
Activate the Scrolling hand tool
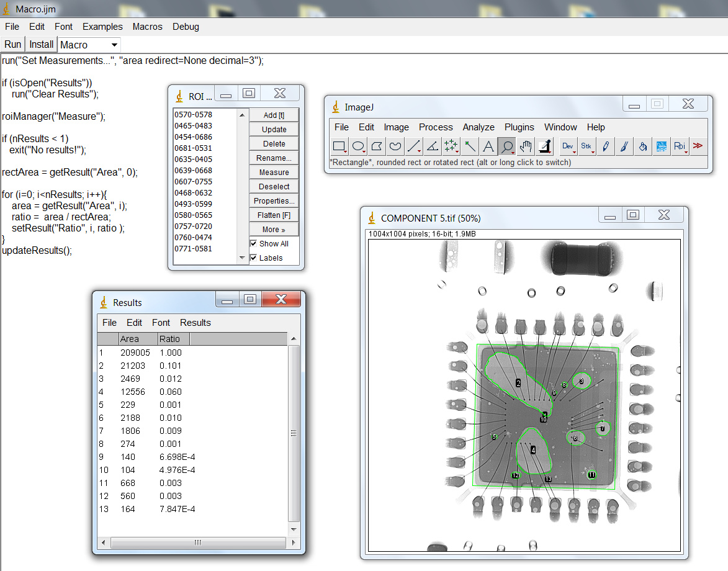tap(524, 146)
